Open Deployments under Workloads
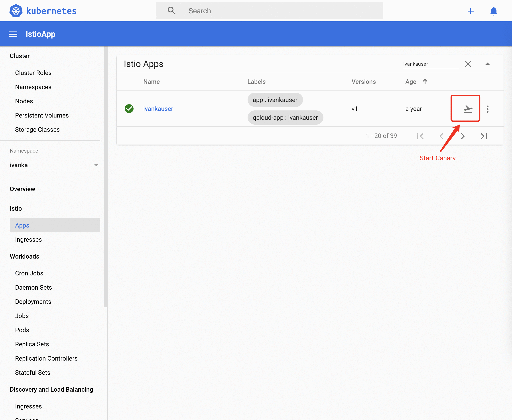This screenshot has width=512, height=420. pos(33,301)
